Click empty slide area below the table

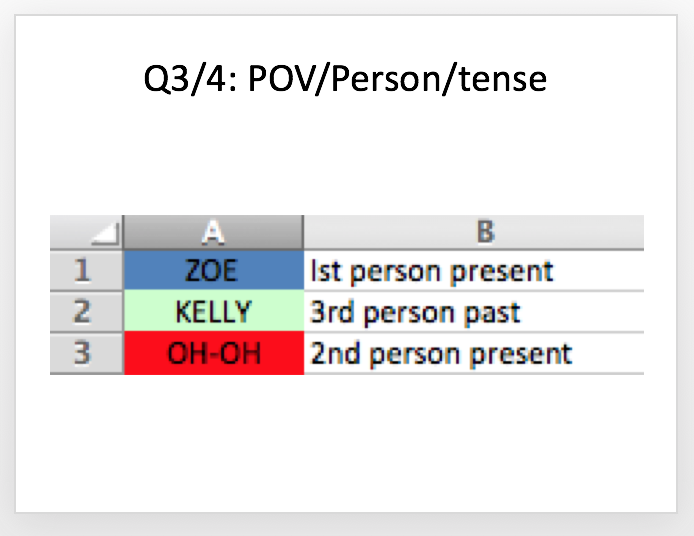pos(346,443)
